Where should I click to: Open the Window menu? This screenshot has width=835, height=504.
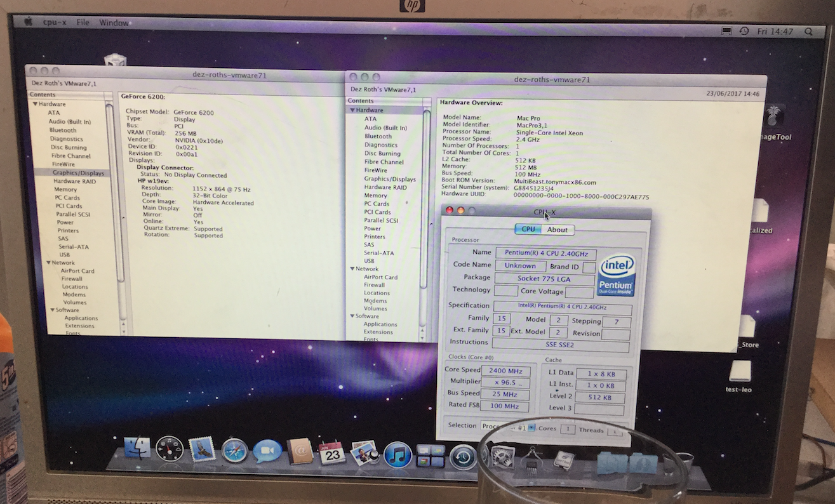point(114,23)
